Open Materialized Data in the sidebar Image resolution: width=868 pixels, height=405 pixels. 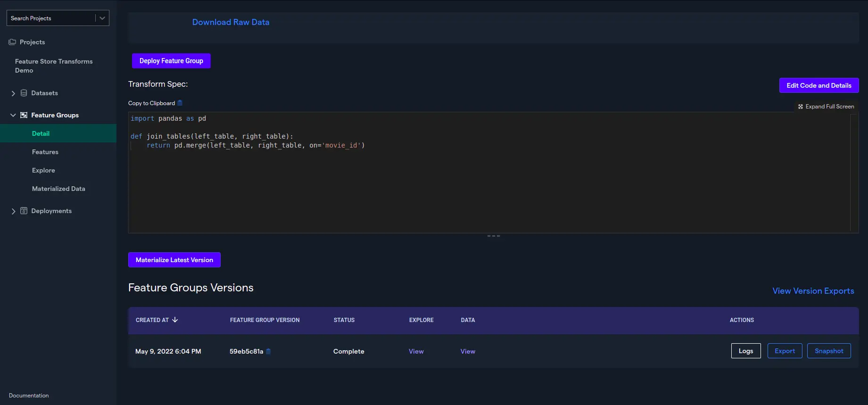(x=58, y=189)
